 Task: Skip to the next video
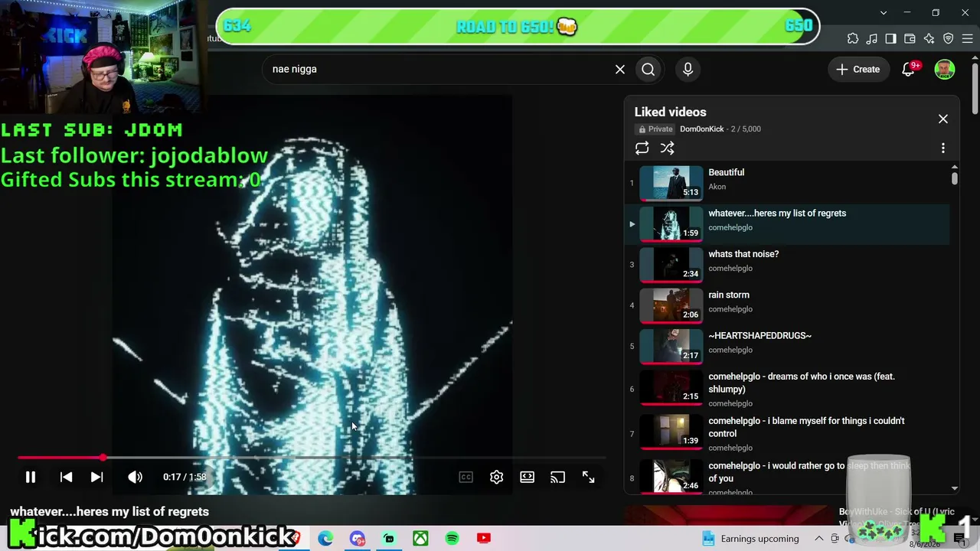pos(96,477)
